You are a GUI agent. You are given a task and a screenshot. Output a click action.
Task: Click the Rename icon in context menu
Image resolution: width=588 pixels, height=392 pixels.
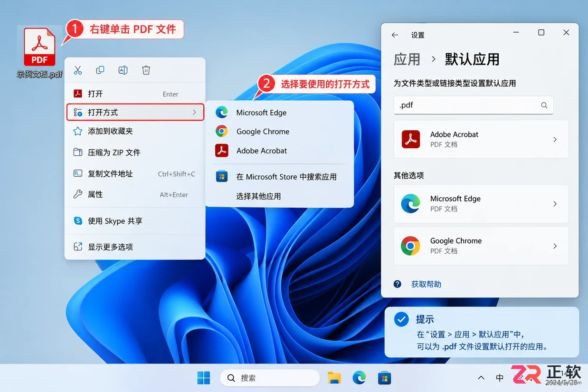point(123,70)
